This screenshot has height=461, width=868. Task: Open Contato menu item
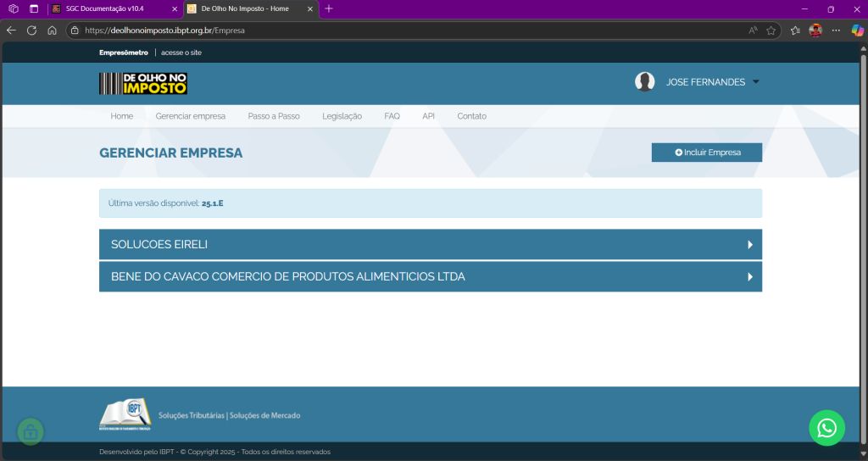pyautogui.click(x=471, y=116)
